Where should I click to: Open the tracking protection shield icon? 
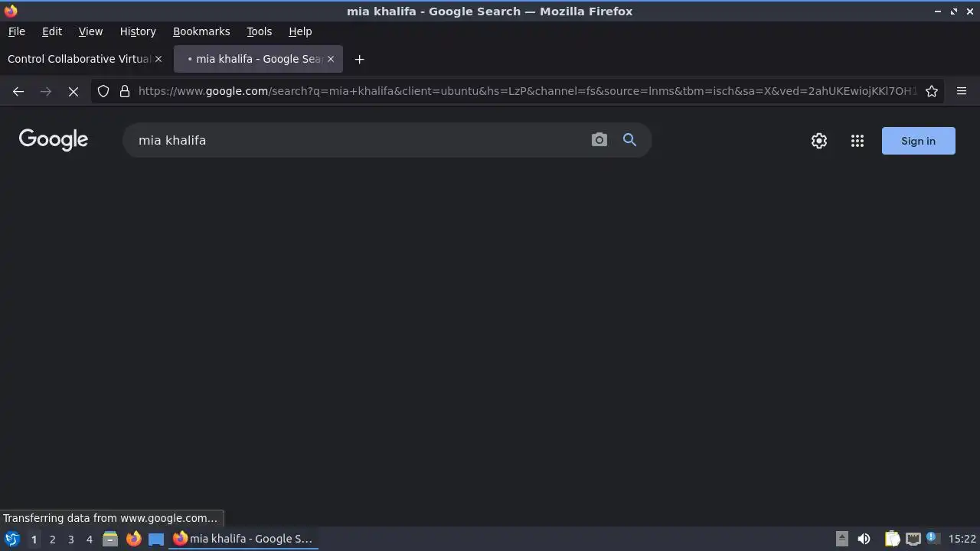coord(103,91)
